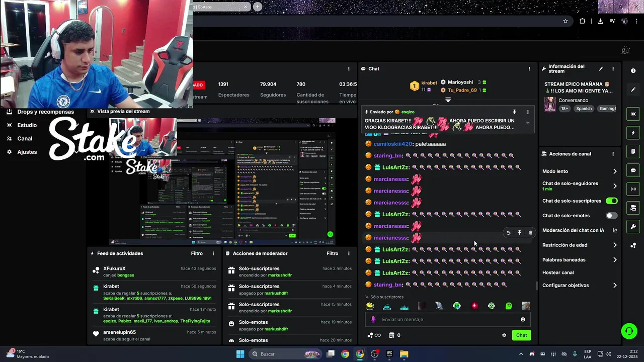Open the shop icon showing 0

click(394, 335)
